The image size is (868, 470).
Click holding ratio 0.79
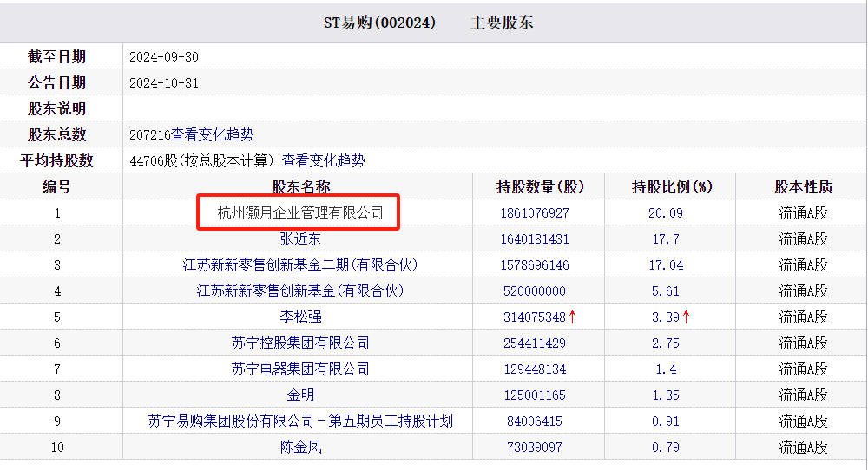pyautogui.click(x=666, y=447)
